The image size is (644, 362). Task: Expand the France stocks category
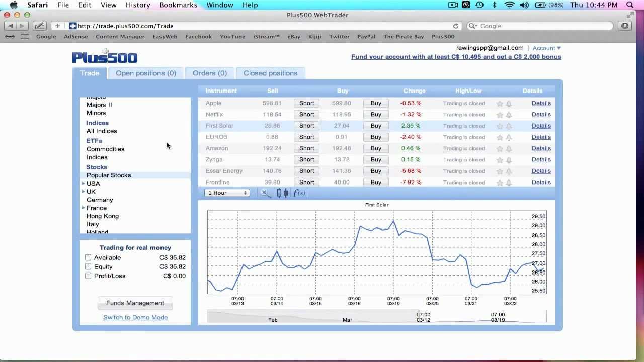[x=84, y=208]
